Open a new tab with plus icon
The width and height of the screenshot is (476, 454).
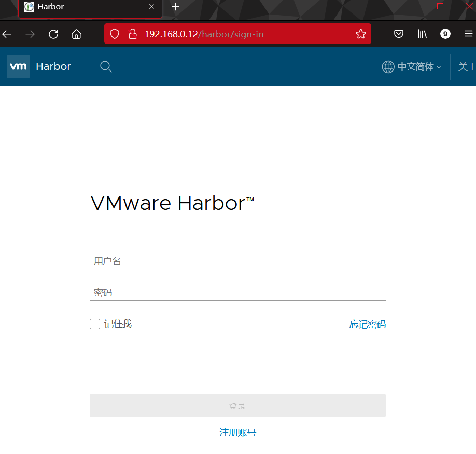pyautogui.click(x=175, y=7)
